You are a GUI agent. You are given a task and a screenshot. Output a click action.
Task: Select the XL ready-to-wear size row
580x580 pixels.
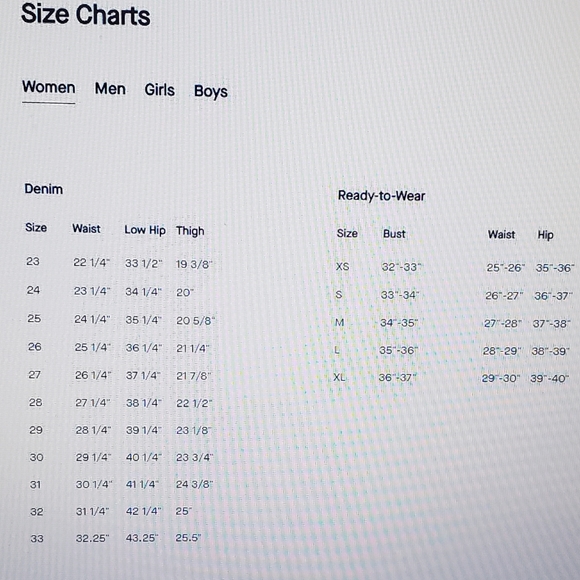[x=451, y=378]
